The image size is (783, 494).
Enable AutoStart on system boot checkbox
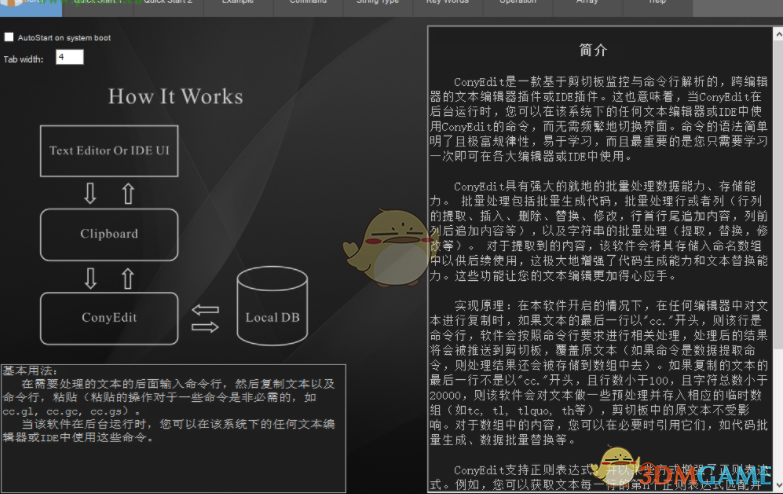tap(9, 37)
